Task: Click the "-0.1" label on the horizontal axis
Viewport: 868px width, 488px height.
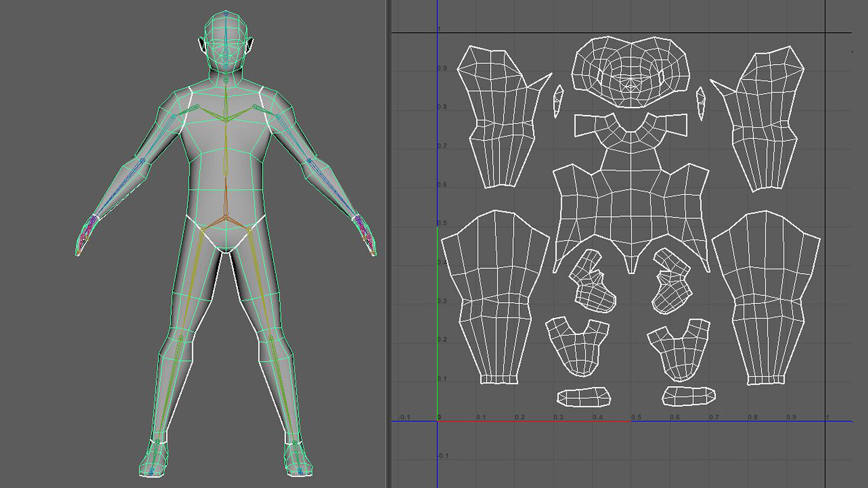Action: [404, 417]
